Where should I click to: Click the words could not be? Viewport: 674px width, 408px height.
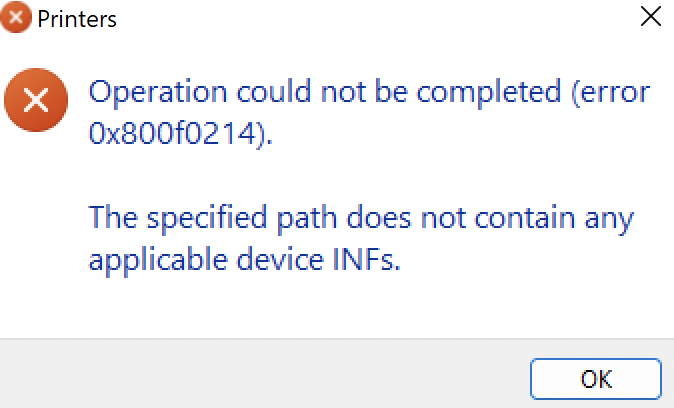click(322, 91)
